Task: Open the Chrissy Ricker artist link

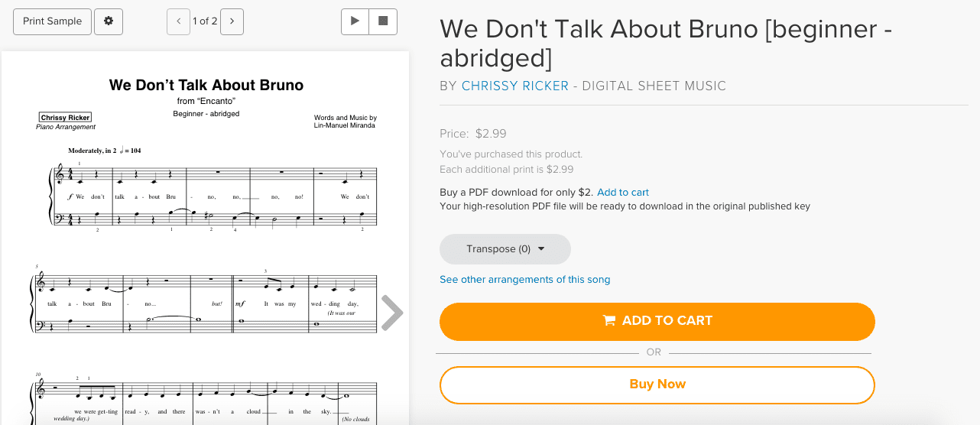Action: (515, 86)
